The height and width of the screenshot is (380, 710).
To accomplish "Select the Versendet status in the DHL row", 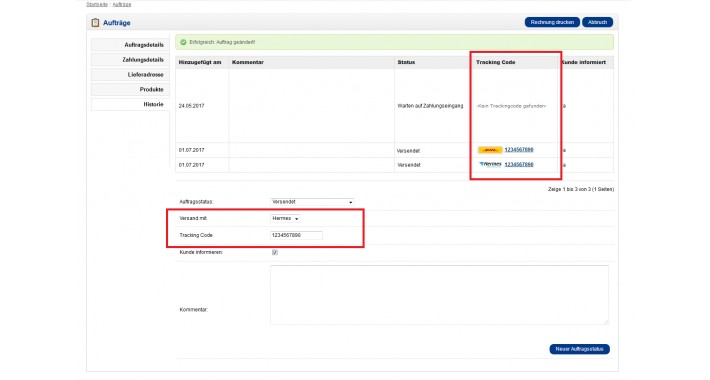I will click(408, 151).
